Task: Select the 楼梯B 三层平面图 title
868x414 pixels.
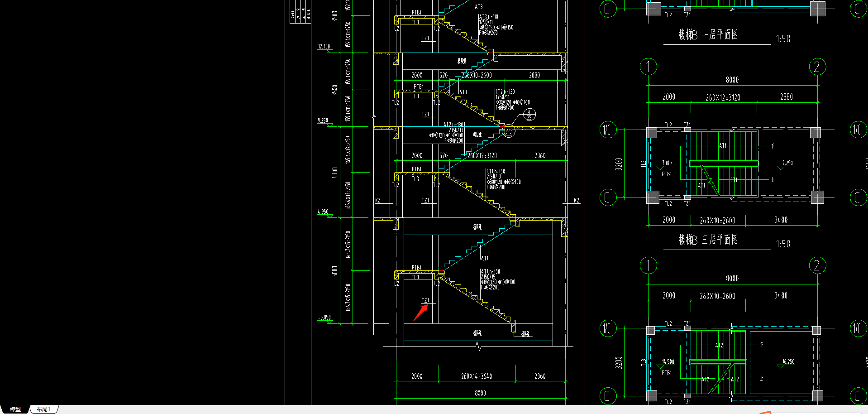Action: click(708, 240)
